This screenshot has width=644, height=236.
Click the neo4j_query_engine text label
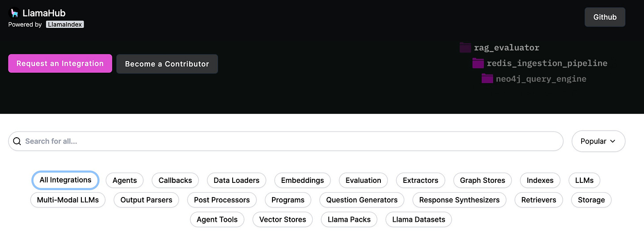pos(541,79)
